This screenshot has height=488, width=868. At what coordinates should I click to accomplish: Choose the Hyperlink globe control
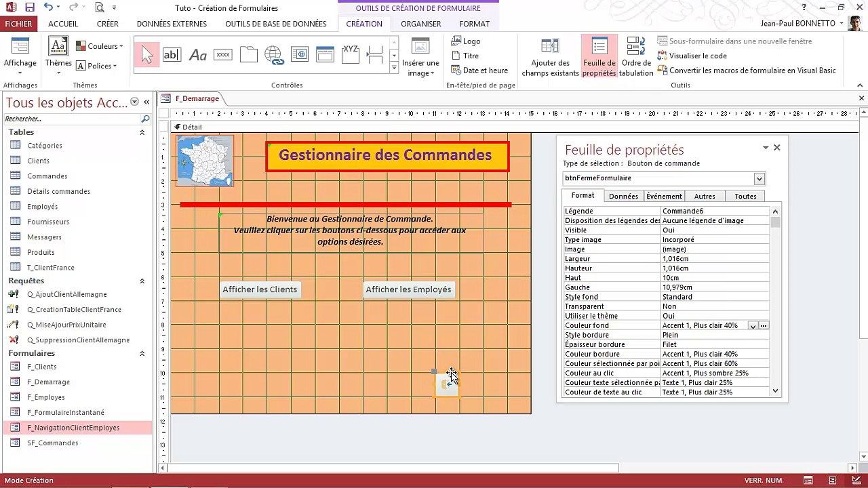pos(274,55)
